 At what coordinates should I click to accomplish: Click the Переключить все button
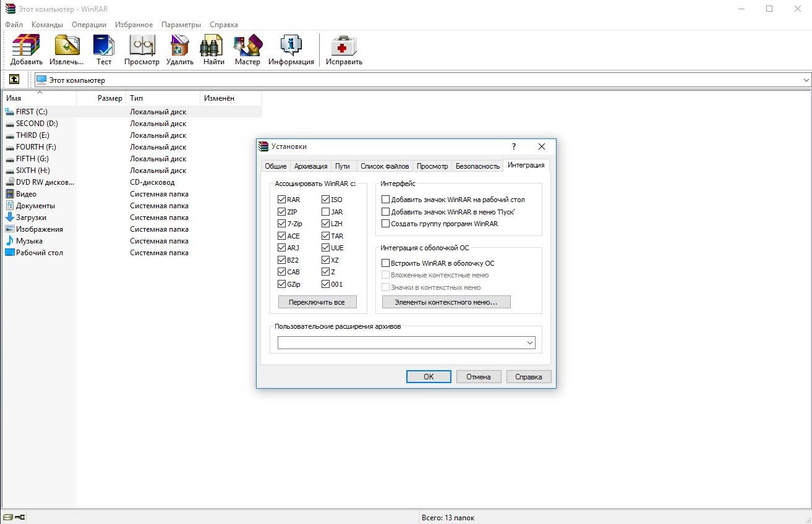(317, 302)
